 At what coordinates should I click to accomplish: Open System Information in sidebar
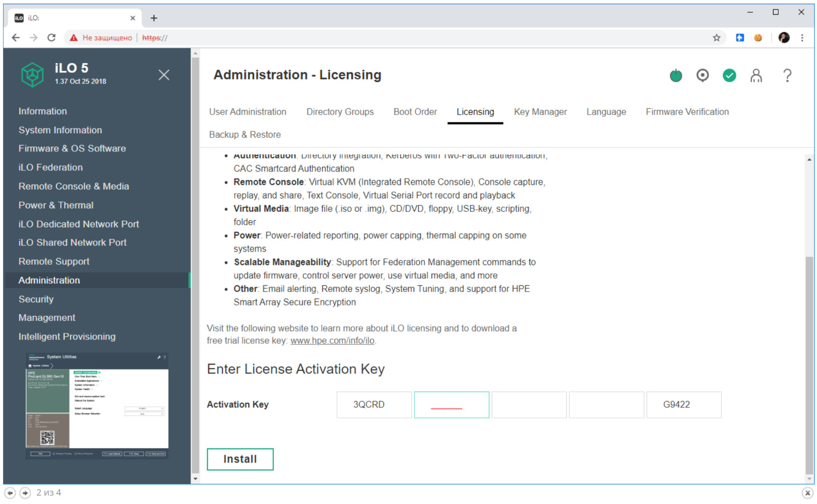[60, 130]
